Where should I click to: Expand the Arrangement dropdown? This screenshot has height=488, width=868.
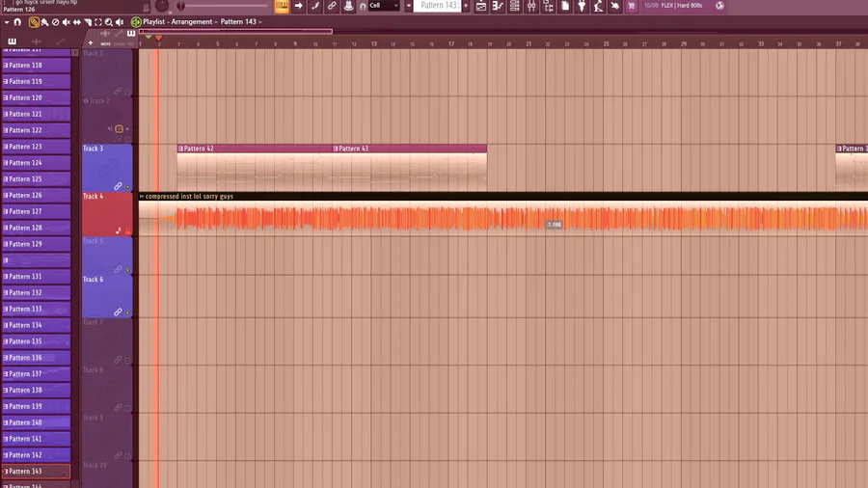click(216, 22)
